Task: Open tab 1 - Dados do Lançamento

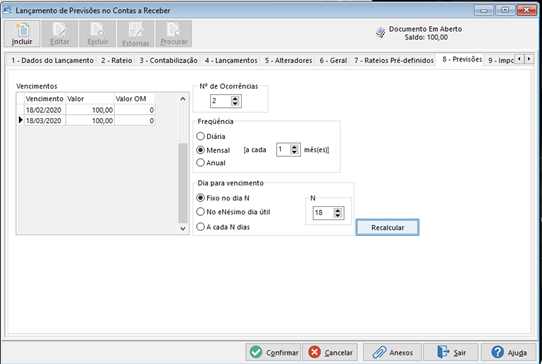Action: click(x=52, y=60)
